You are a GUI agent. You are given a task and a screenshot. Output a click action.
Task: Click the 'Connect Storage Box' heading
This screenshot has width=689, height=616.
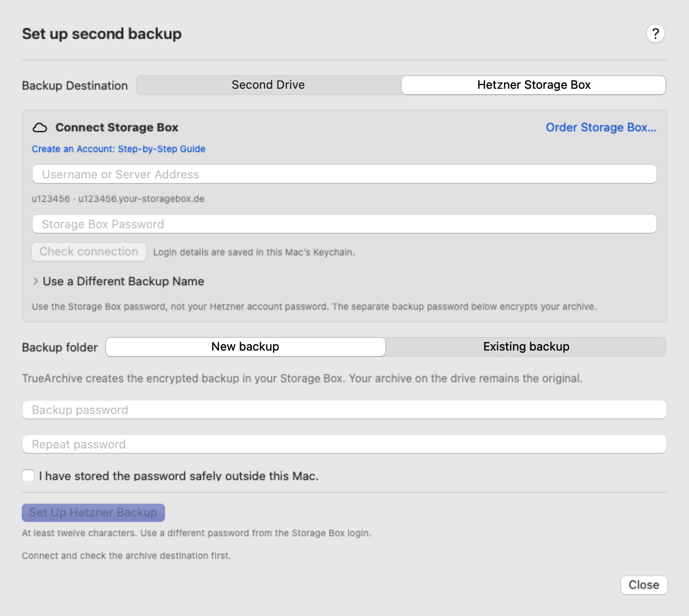pyautogui.click(x=117, y=128)
